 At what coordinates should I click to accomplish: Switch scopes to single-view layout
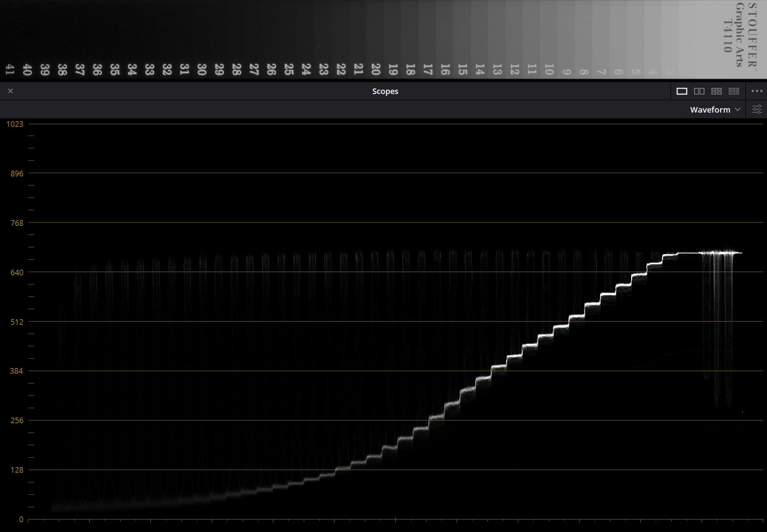point(682,91)
